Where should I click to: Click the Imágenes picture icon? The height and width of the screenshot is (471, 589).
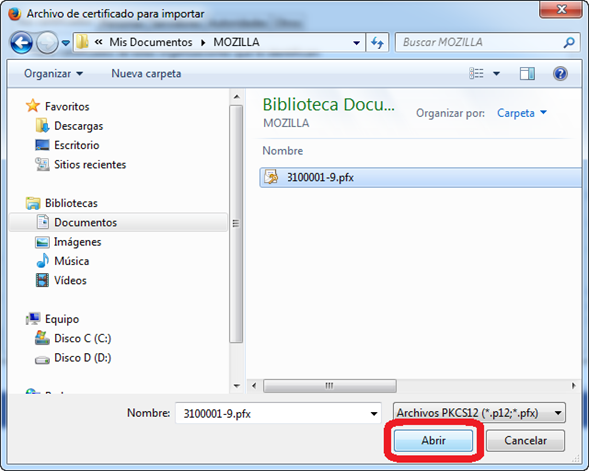42,242
